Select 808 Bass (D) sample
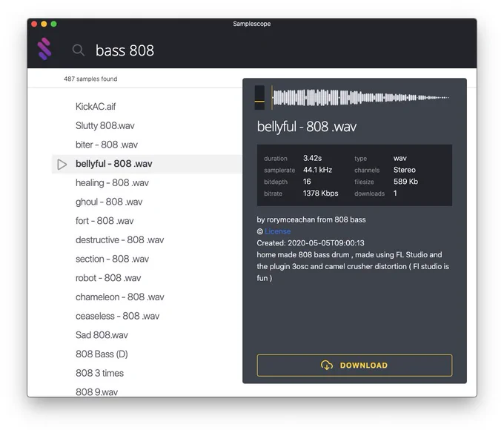The height and width of the screenshot is (433, 504). [x=102, y=354]
